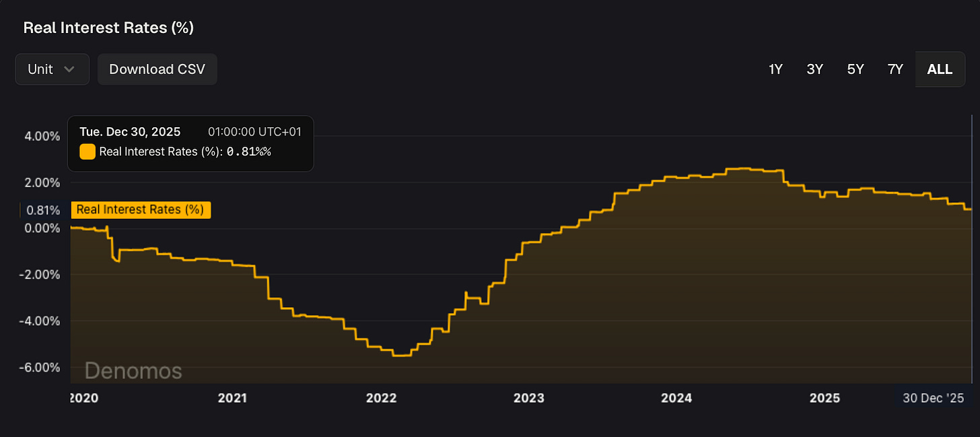Click the orange legend color square
Screen dimensions: 980x437
coord(87,152)
